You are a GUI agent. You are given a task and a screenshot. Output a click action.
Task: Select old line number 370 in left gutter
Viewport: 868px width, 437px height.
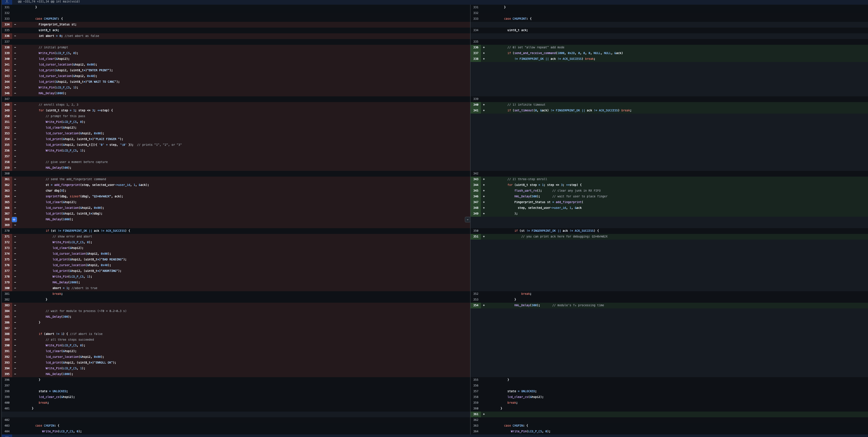[x=7, y=231]
